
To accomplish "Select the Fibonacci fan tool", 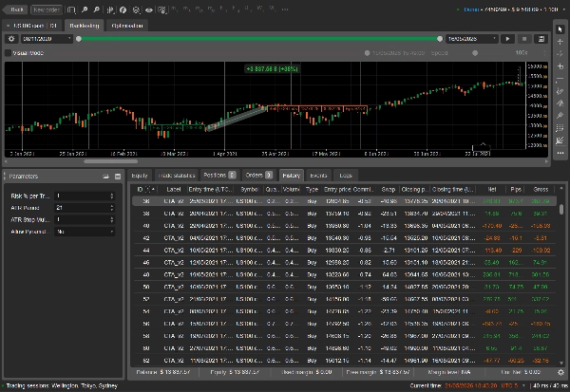I will (560, 140).
